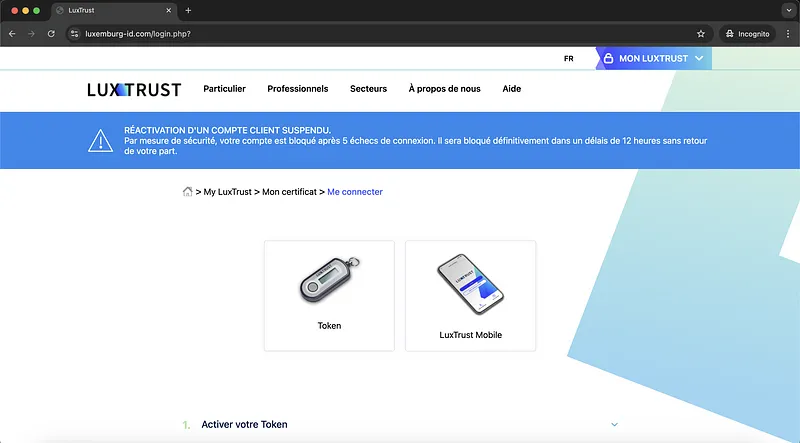This screenshot has width=800, height=443.
Task: Open À propos de nous menu
Action: click(x=444, y=89)
